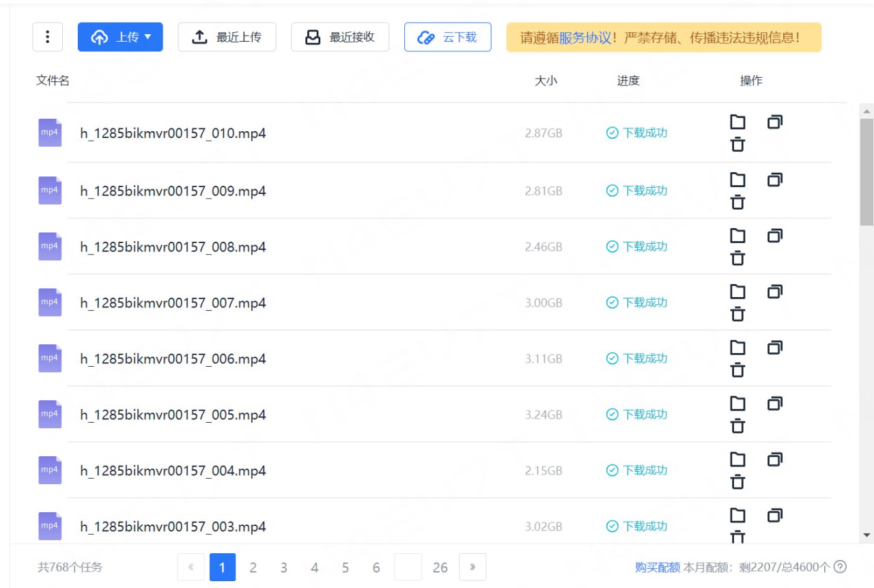Open the 云下载 cloud download
The image size is (874, 588).
(447, 37)
